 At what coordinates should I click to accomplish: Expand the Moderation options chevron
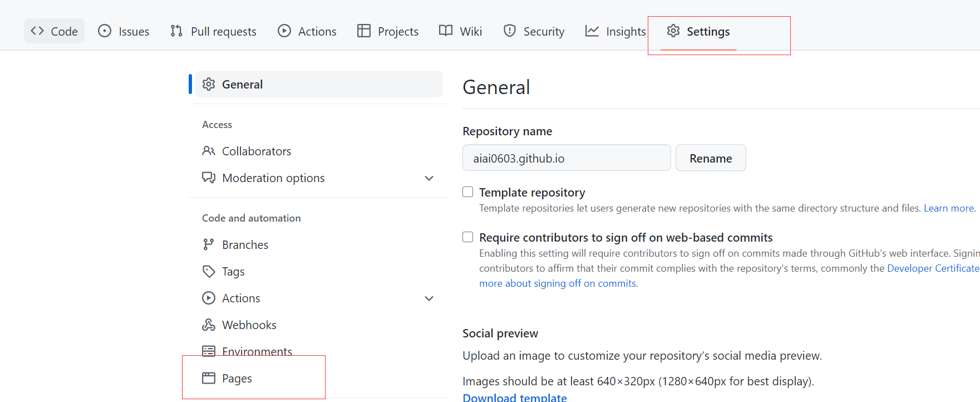(429, 178)
